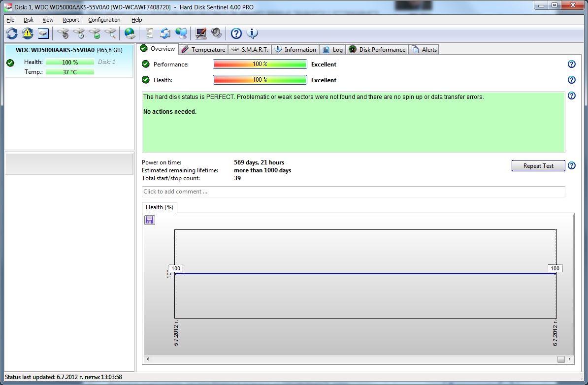The image size is (588, 385).
Task: Click the hard disk panel toolbar icon
Action: point(43,33)
